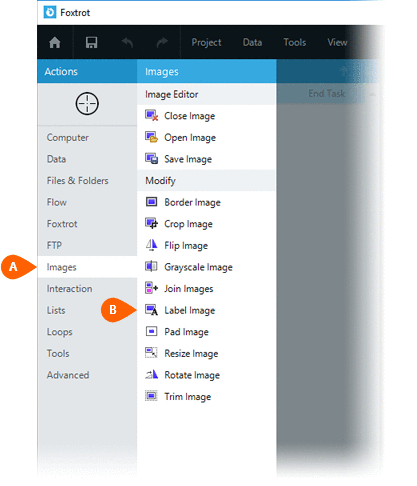Click the Save Image text label
This screenshot has width=417, height=486.
pyautogui.click(x=188, y=159)
